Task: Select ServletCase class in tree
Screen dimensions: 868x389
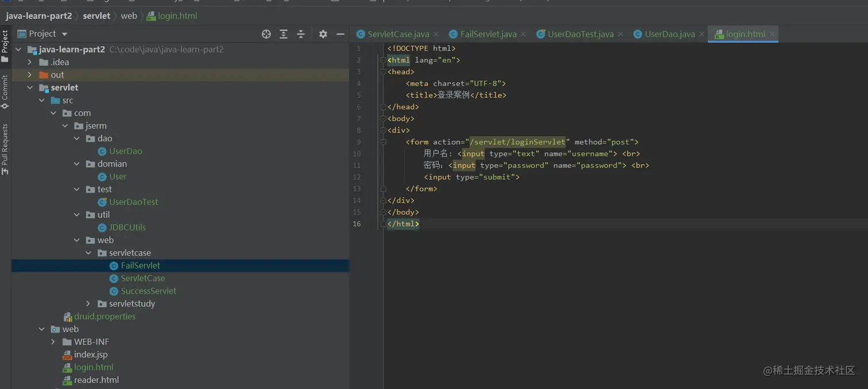Action: (143, 278)
